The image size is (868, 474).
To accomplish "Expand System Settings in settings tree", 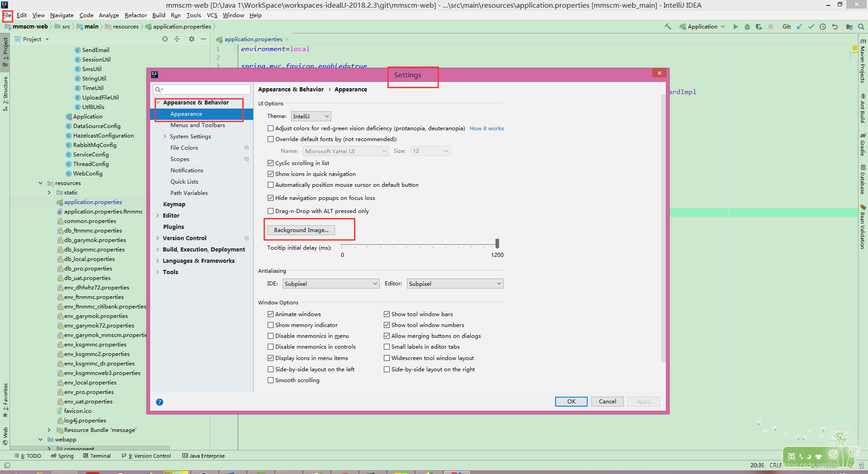I will click(x=165, y=137).
